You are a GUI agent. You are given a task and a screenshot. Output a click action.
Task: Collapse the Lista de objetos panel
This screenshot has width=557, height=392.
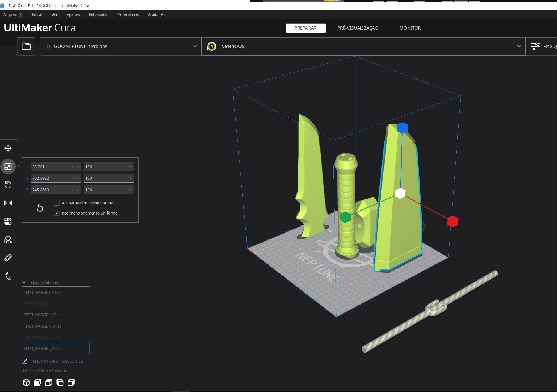tap(24, 283)
